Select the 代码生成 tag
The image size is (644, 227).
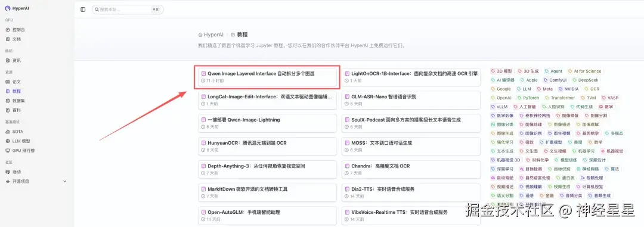[x=581, y=107]
